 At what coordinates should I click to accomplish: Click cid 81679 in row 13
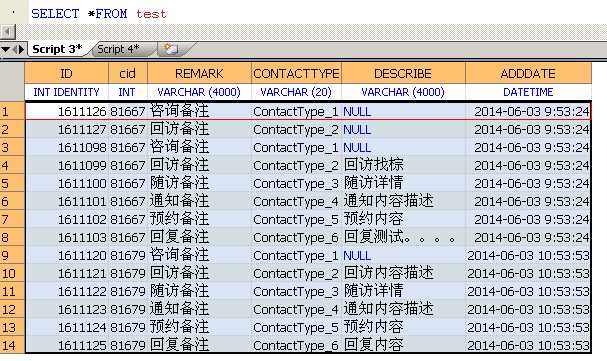(x=128, y=327)
